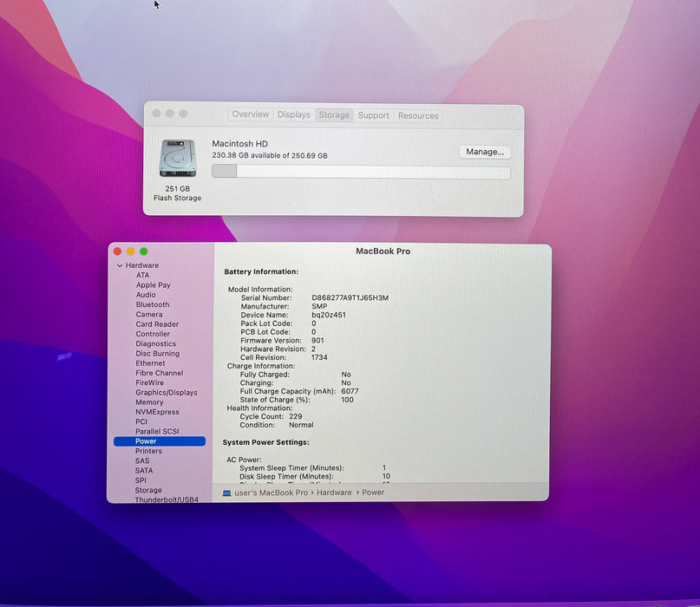Click the Manage... storage button
This screenshot has height=607, width=700.
pos(485,152)
